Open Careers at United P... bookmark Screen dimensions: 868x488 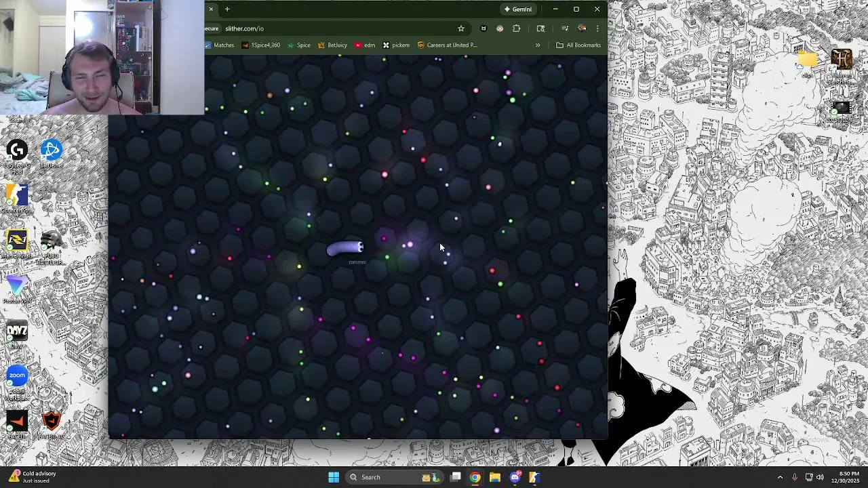(447, 45)
